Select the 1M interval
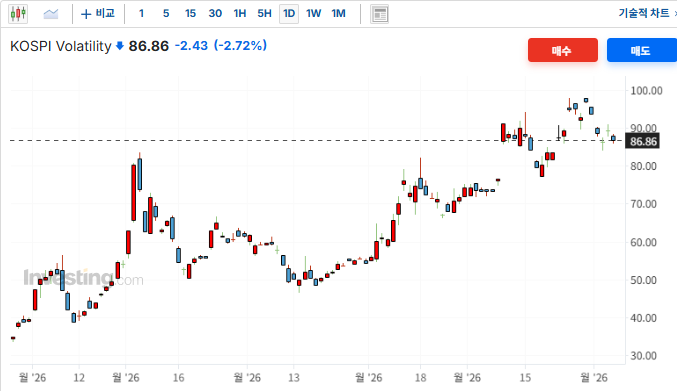This screenshot has width=677, height=391. click(338, 14)
